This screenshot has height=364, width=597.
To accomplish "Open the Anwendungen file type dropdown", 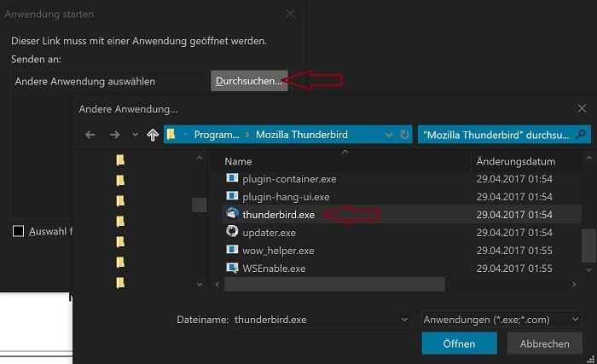I will pos(501,320).
